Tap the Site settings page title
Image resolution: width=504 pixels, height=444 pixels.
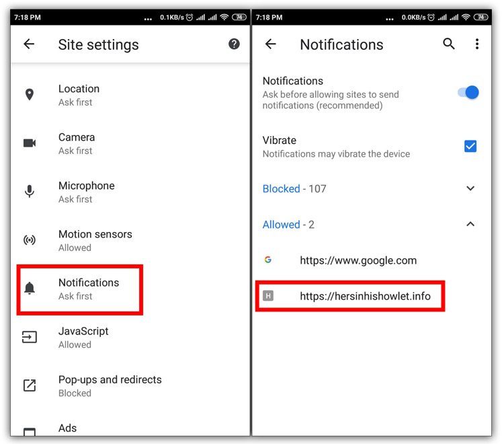point(98,44)
